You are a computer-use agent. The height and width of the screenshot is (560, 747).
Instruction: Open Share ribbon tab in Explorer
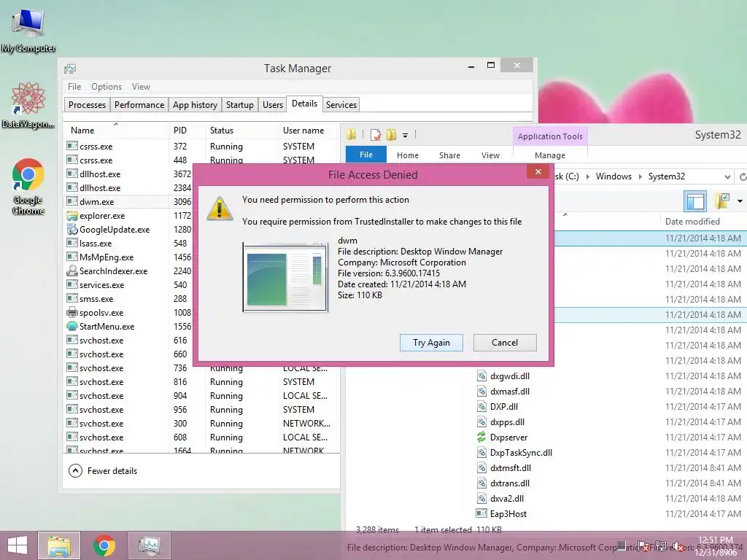[x=449, y=155]
